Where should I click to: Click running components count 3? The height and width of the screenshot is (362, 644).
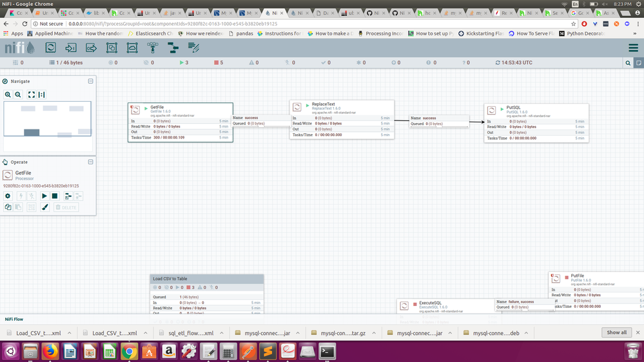pos(184,62)
